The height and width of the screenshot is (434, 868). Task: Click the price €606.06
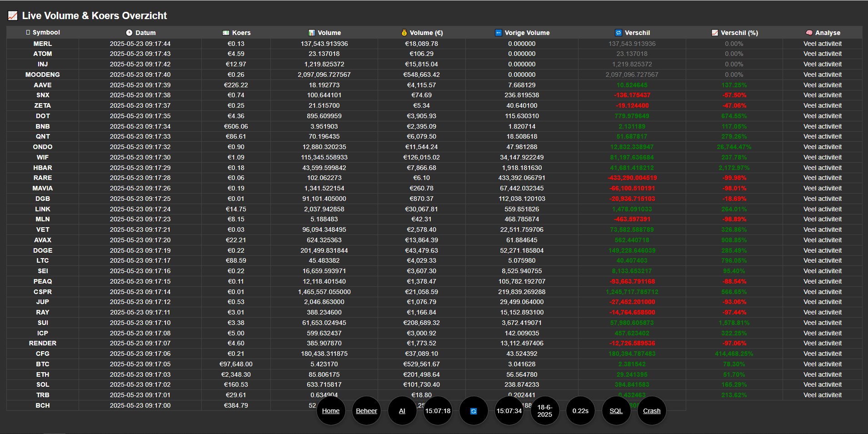tap(236, 126)
